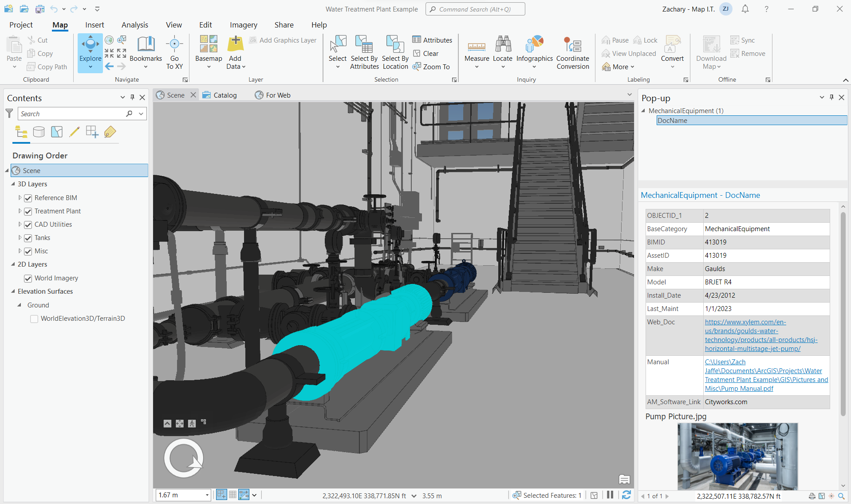Open the Select By Attributes tool

[364, 52]
